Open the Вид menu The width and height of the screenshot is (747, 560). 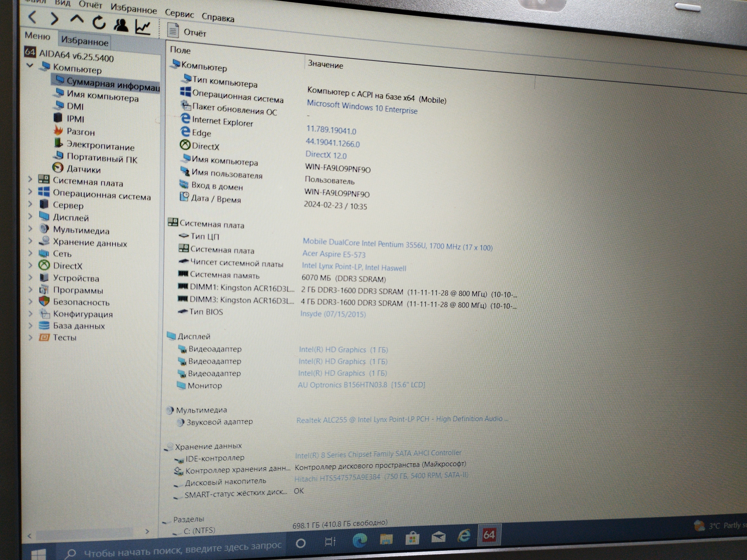(62, 3)
